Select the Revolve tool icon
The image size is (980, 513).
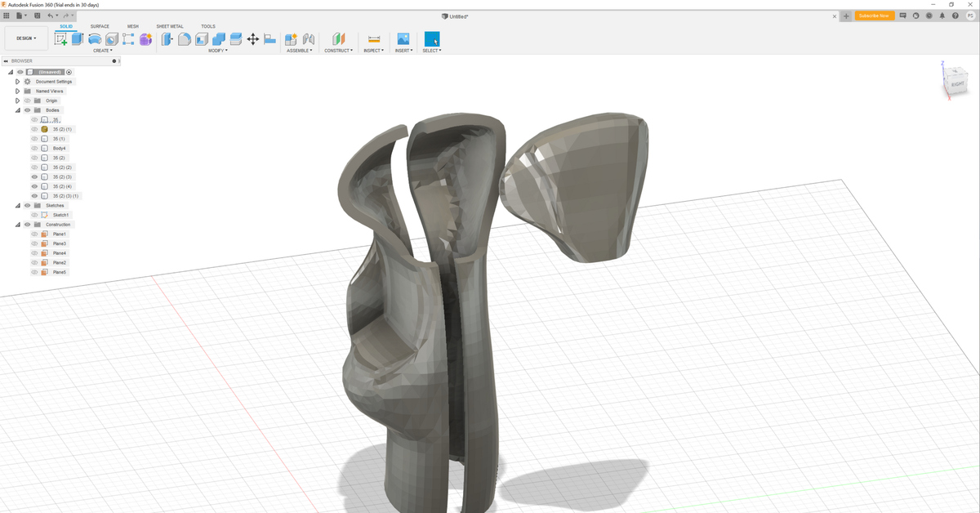(x=95, y=38)
